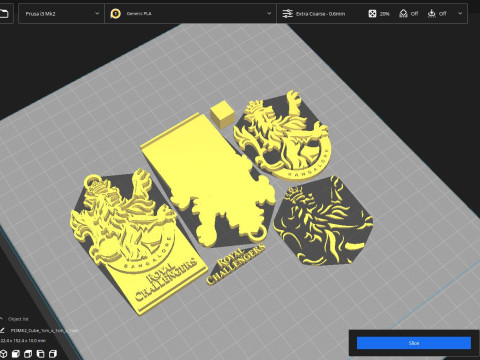Select the Extra Coarse - 0.6mm profile text
The image size is (480, 360).
coord(320,14)
